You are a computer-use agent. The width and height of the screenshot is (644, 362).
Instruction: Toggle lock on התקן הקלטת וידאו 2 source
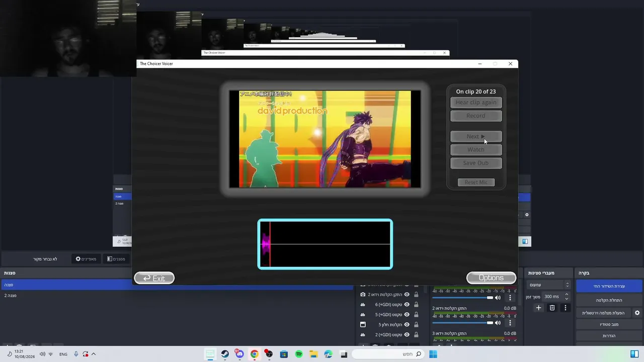416,295
